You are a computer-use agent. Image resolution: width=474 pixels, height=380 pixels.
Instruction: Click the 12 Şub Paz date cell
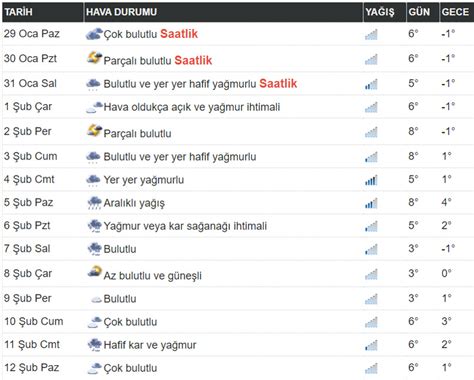(x=32, y=368)
